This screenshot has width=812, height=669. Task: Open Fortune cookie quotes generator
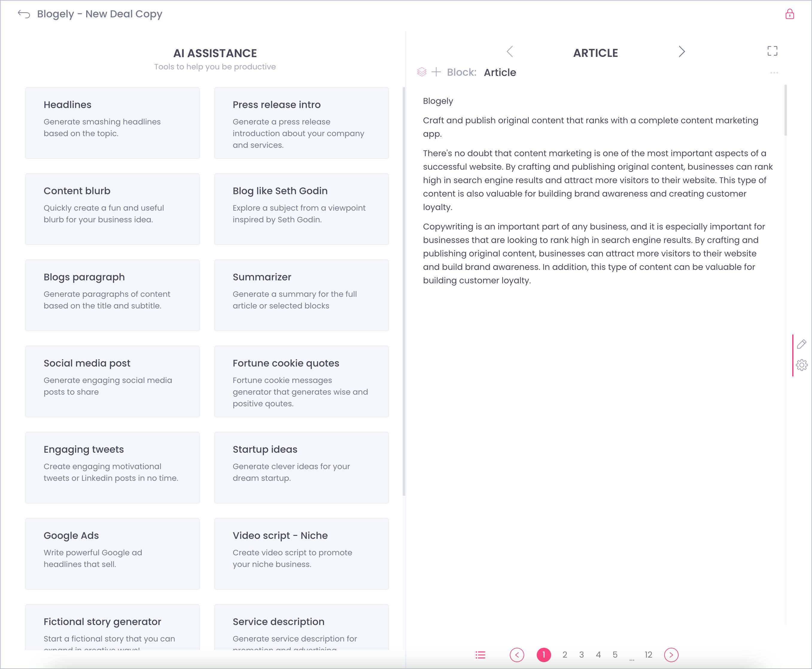click(x=301, y=381)
